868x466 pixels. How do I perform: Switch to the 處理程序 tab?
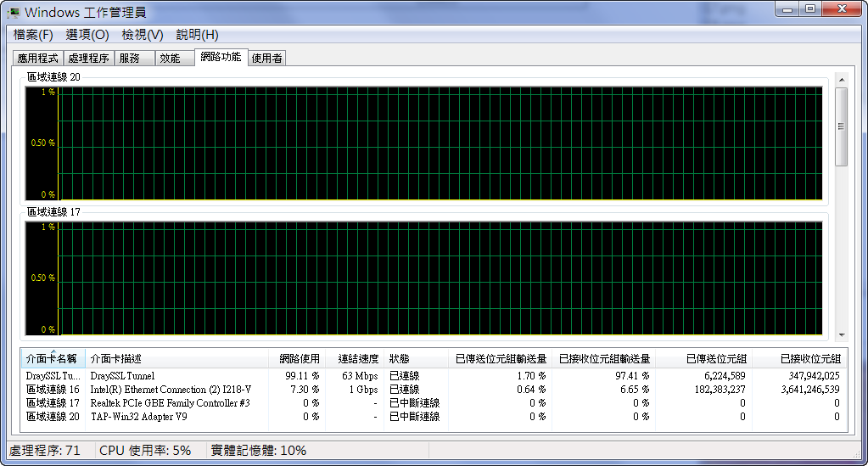point(88,59)
